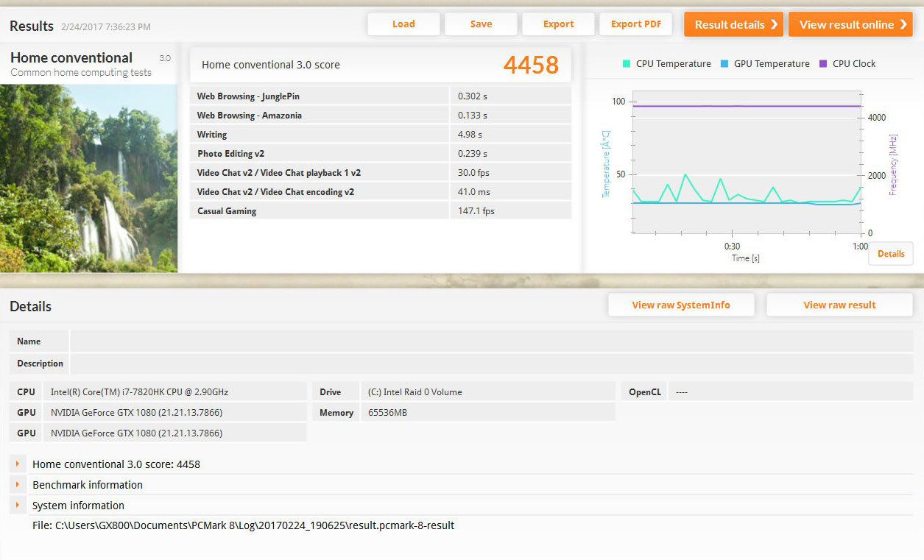924x560 pixels.
Task: Click the waterfall benchmark thumbnail image
Action: 88,178
